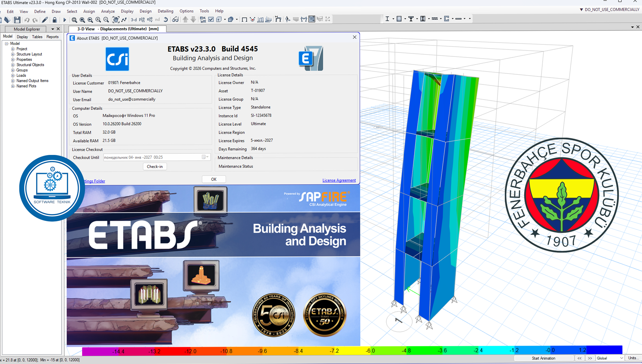Viewport: 642px width, 364px height.
Task: Switch to the Reports explorer tab
Action: (x=52, y=37)
